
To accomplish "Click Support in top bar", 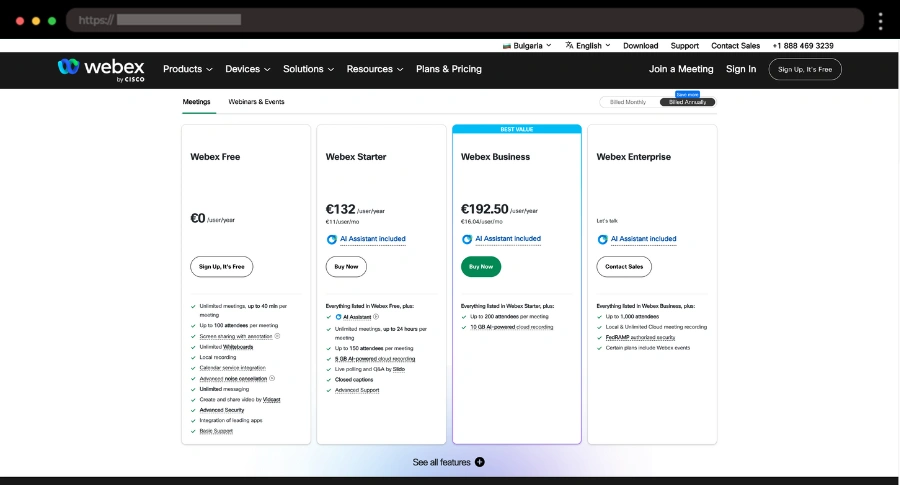I will point(685,45).
